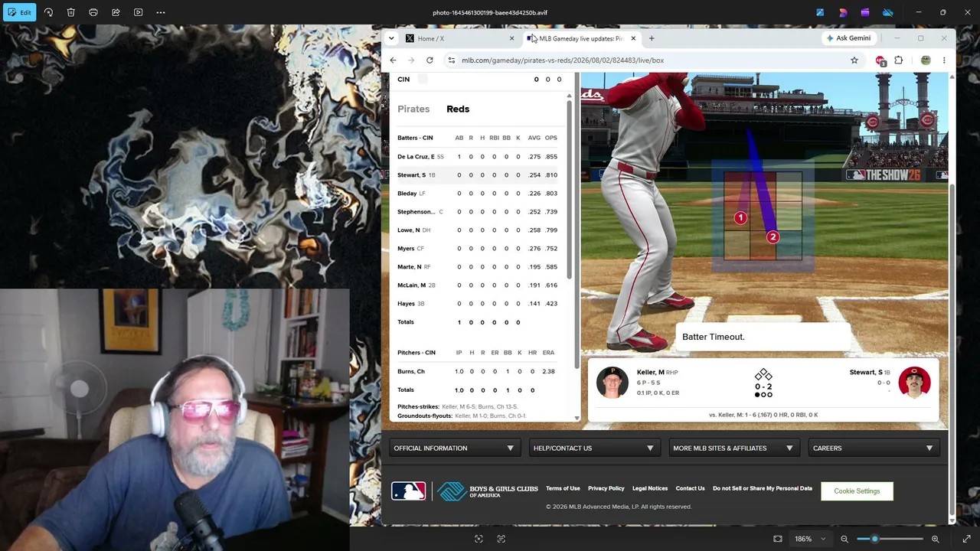Open Marte, N player link
980x551 pixels.
click(410, 267)
